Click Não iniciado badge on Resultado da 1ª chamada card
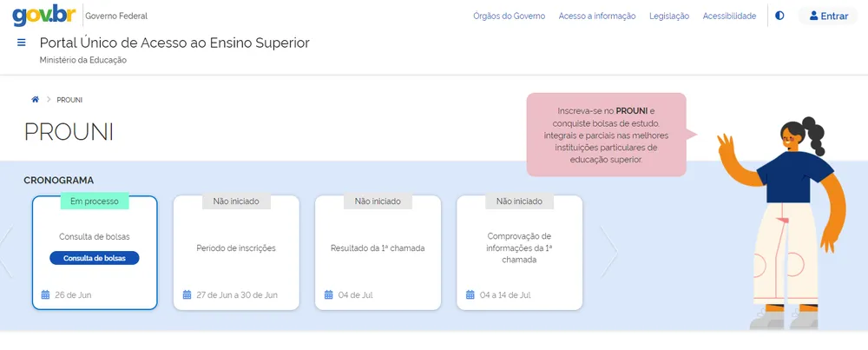868x350 pixels. click(378, 201)
